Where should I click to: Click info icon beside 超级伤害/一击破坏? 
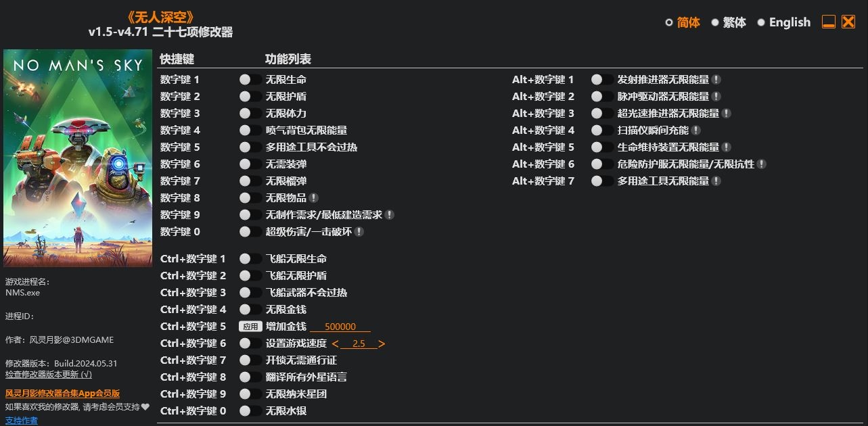coord(359,232)
